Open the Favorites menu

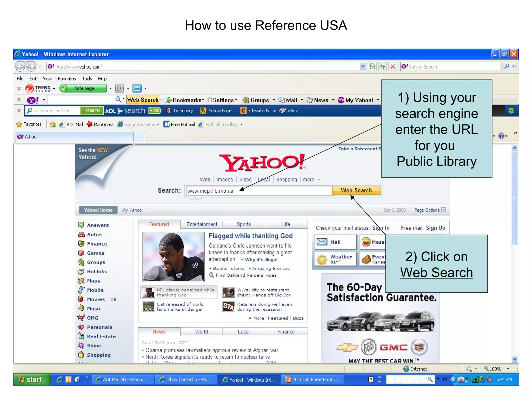click(x=67, y=78)
